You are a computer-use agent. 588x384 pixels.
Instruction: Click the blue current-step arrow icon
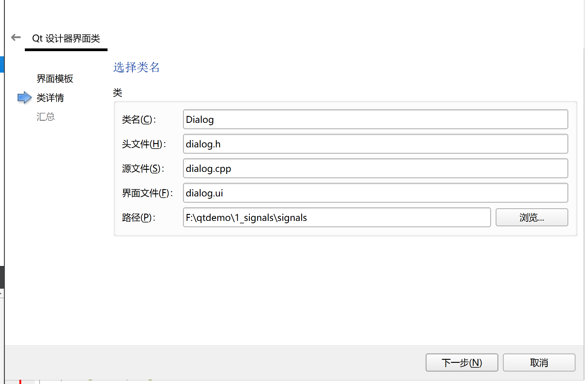click(25, 97)
